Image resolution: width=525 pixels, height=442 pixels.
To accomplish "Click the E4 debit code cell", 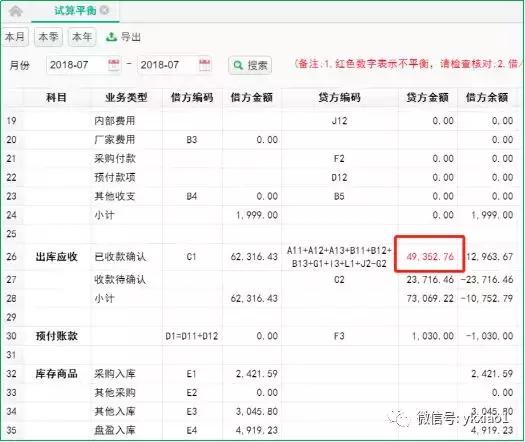I will pyautogui.click(x=192, y=430).
